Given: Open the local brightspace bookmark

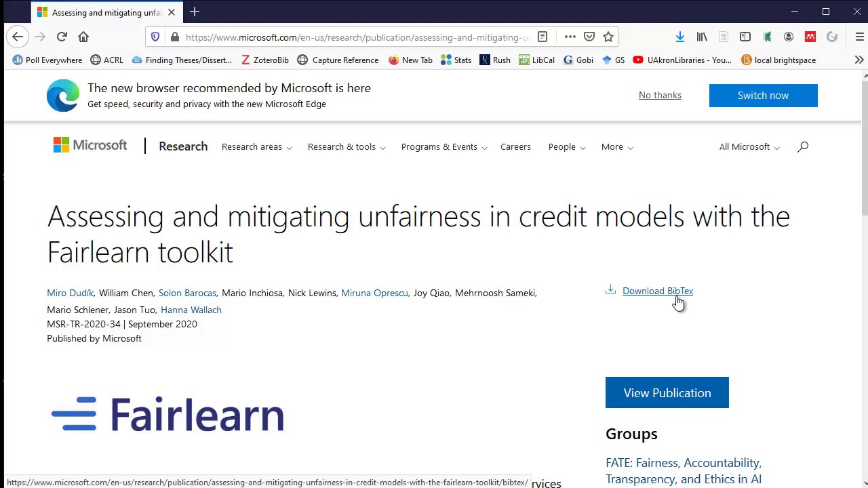Looking at the screenshot, I should [x=778, y=60].
